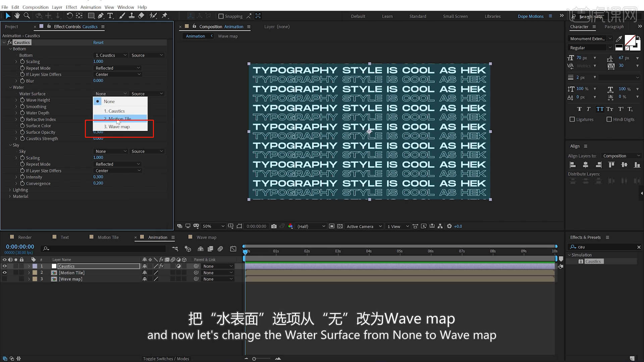Click the Wave map tab in timeline

tap(207, 237)
